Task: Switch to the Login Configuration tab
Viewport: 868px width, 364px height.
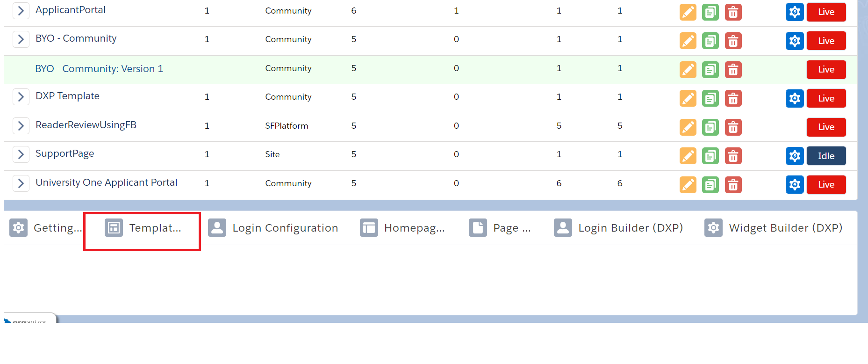Action: [x=273, y=228]
